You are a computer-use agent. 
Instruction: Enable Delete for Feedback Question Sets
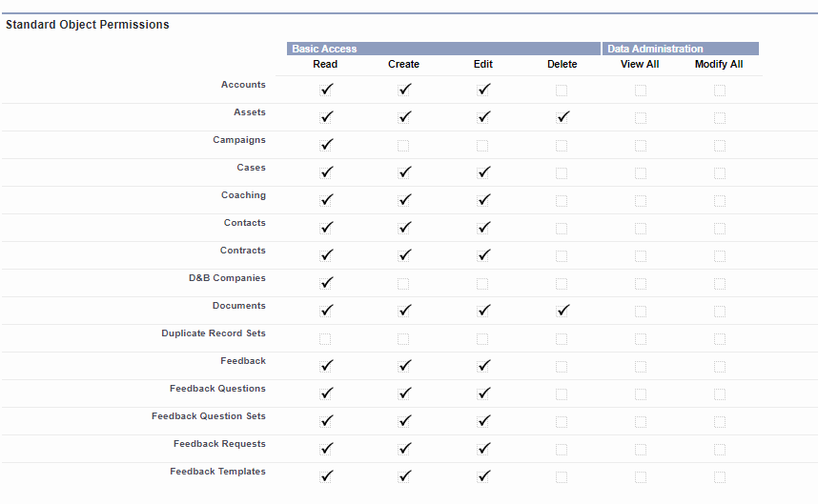coord(562,422)
